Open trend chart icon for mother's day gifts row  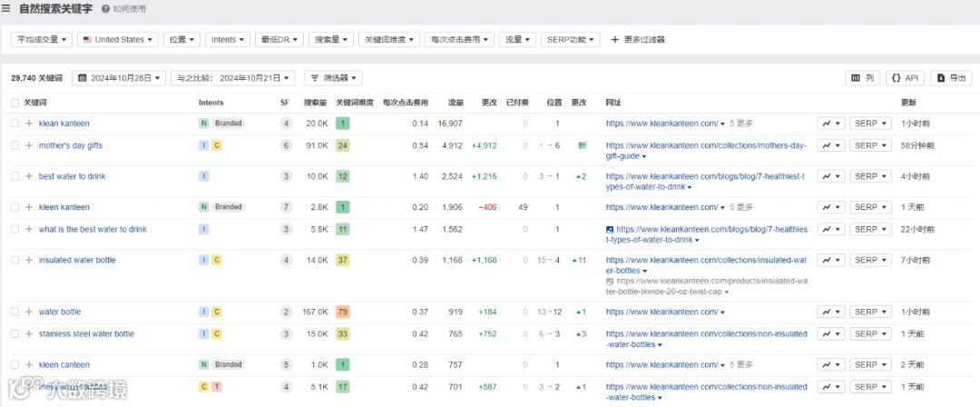click(831, 145)
